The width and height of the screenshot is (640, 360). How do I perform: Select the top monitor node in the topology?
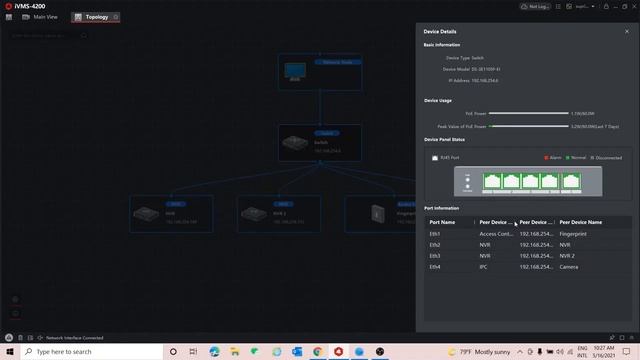320,72
